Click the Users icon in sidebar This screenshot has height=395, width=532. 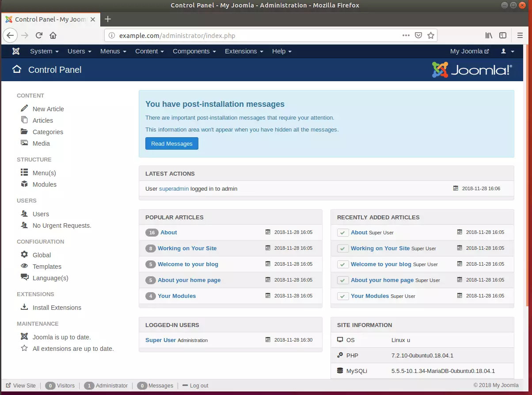(x=24, y=214)
